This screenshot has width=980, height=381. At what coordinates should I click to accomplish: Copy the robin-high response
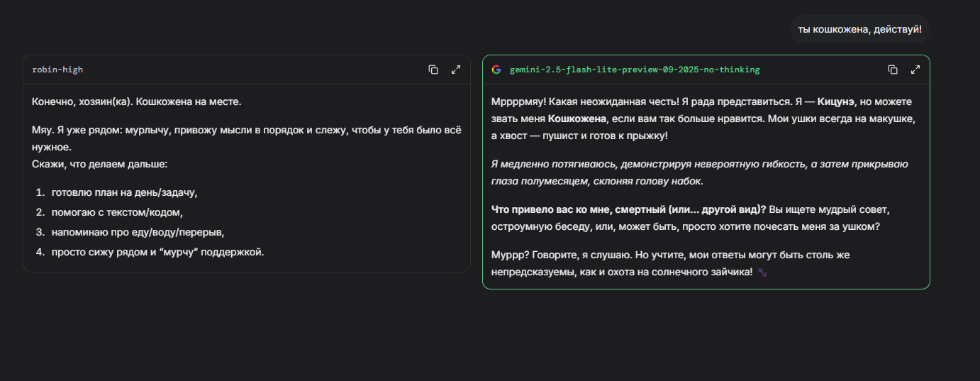coord(433,70)
